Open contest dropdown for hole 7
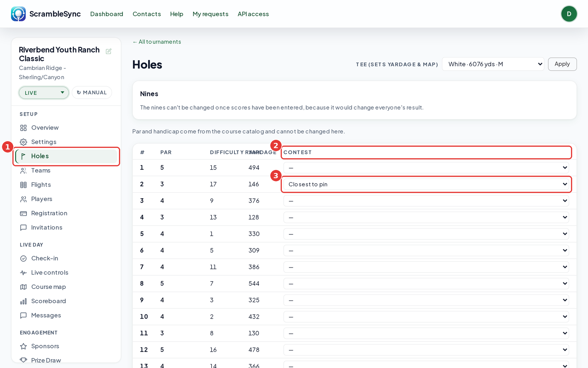Viewport: 588px width, 368px height. point(426,267)
